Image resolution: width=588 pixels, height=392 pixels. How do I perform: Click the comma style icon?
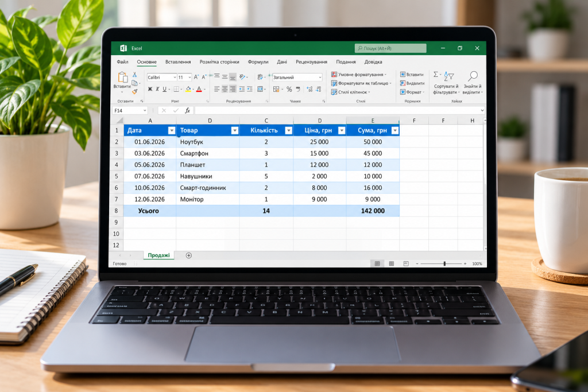(298, 89)
